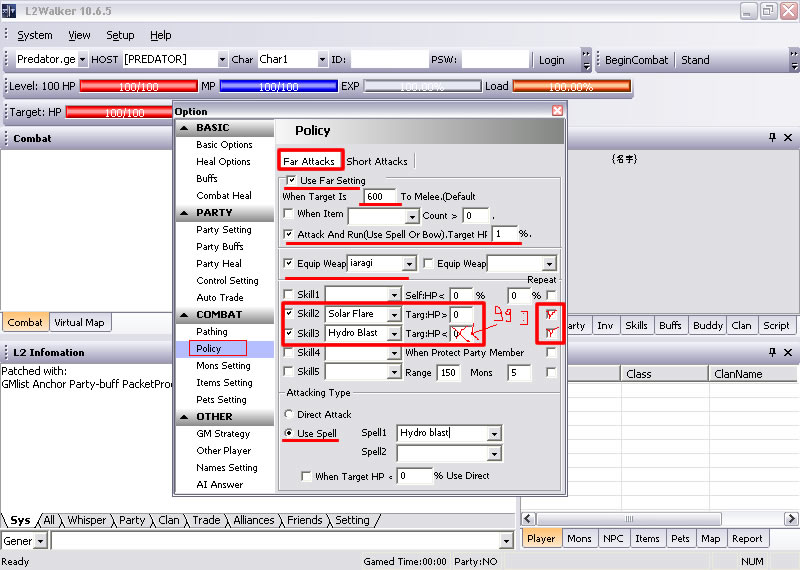Open the Whisper chat tab

pos(87,520)
